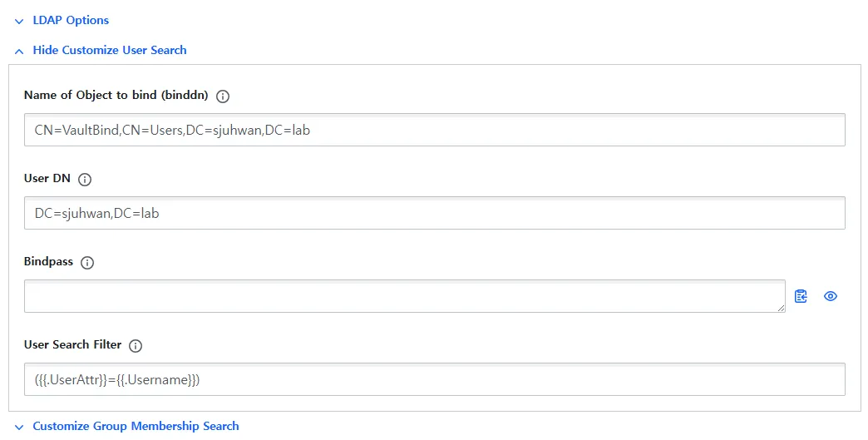Expand the LDAP Options chevron
The image size is (868, 440).
point(19,21)
